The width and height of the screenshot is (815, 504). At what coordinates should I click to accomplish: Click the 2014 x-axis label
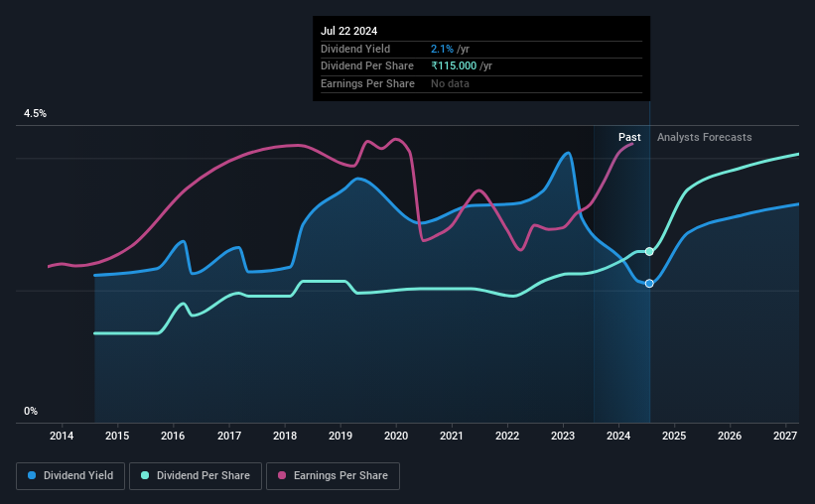[x=62, y=436]
